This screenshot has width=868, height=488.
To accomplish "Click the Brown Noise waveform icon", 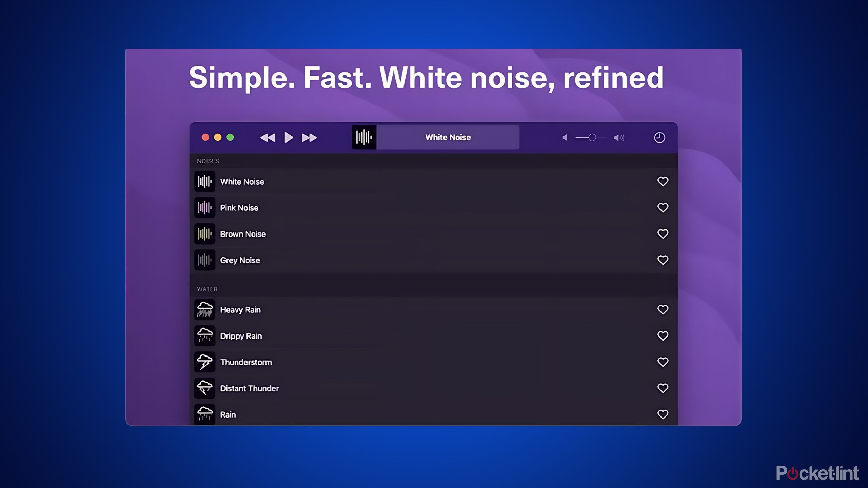I will [x=204, y=233].
